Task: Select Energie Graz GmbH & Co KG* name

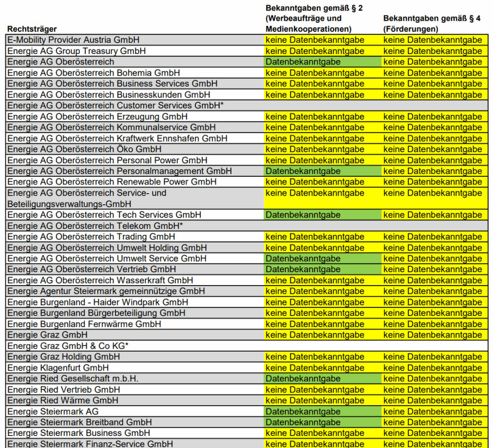Action: click(68, 346)
